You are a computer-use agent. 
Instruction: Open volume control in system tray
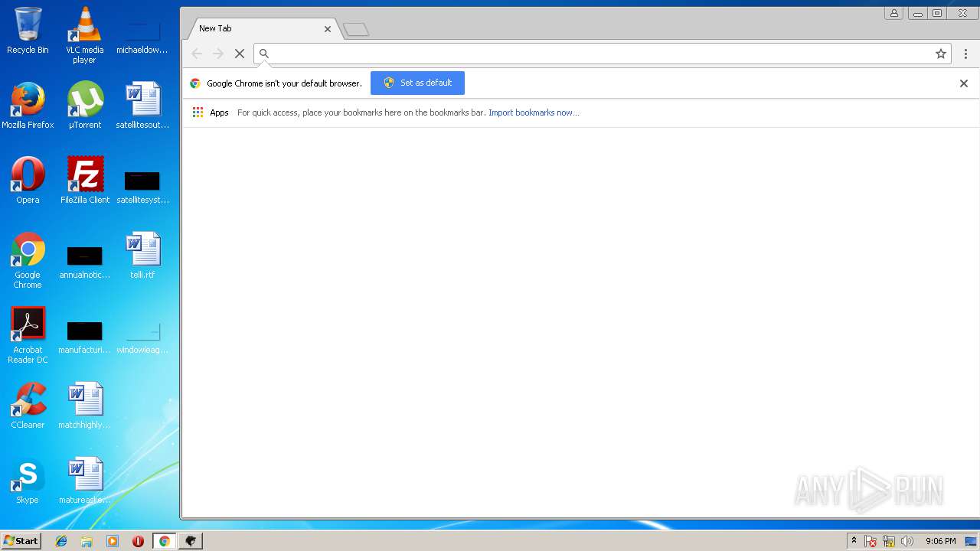[907, 541]
